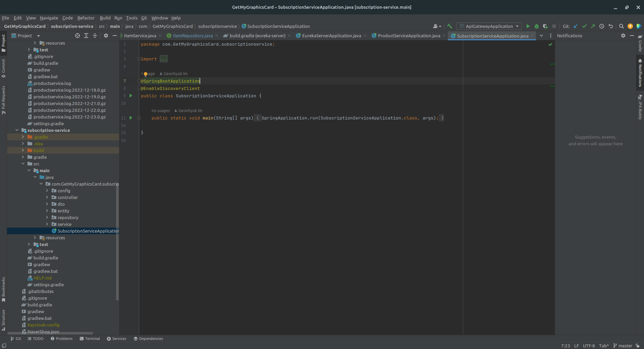Click Select Opened File target icon
The image size is (644, 349).
(x=77, y=36)
